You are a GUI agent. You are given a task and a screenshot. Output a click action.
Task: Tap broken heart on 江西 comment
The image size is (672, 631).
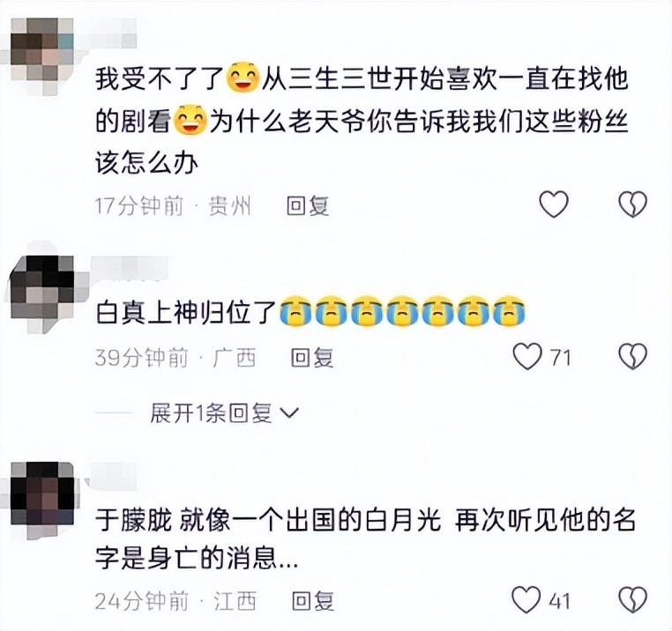pyautogui.click(x=633, y=600)
